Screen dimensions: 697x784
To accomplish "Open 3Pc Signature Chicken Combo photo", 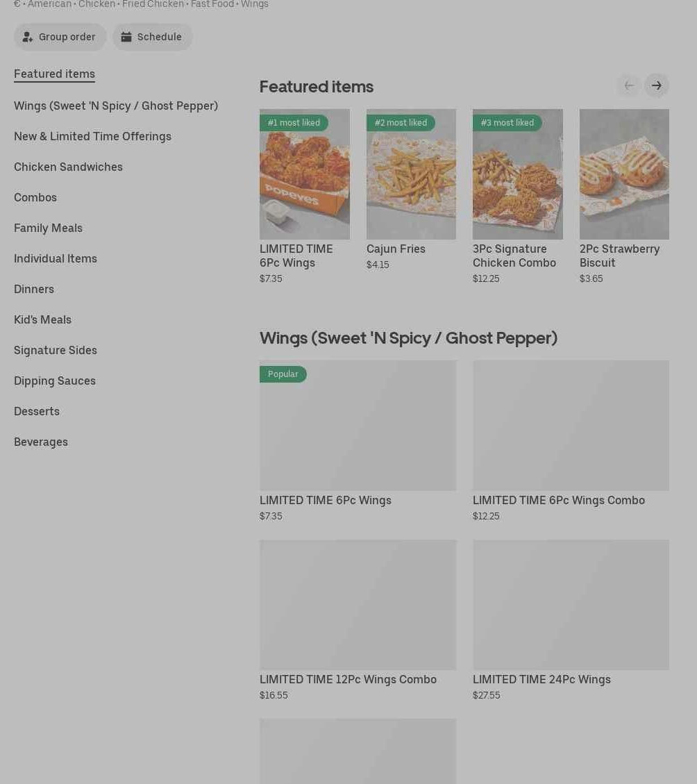I will point(517,174).
